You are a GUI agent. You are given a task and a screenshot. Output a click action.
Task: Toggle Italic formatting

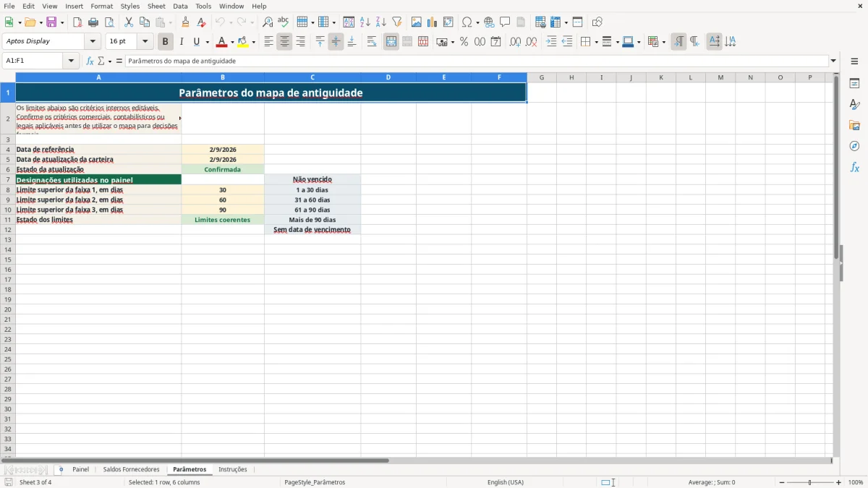tap(182, 42)
